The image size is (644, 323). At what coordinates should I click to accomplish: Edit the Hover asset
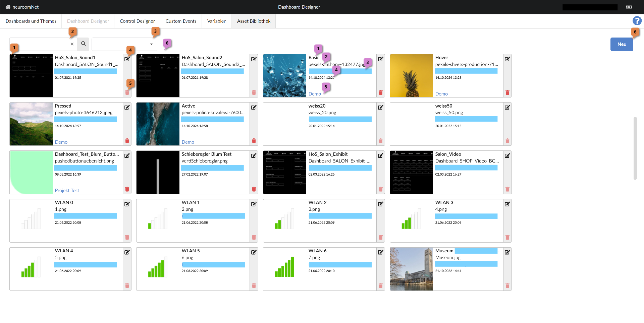pos(507,59)
